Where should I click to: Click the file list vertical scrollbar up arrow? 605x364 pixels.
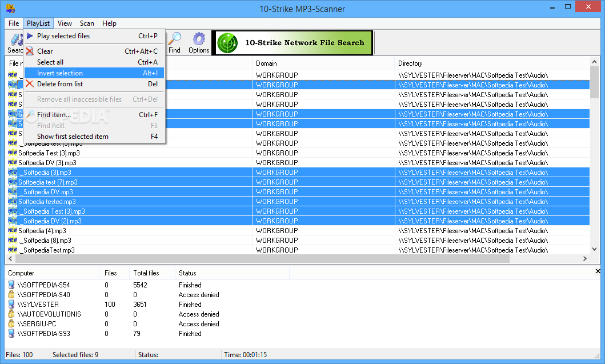click(x=594, y=62)
